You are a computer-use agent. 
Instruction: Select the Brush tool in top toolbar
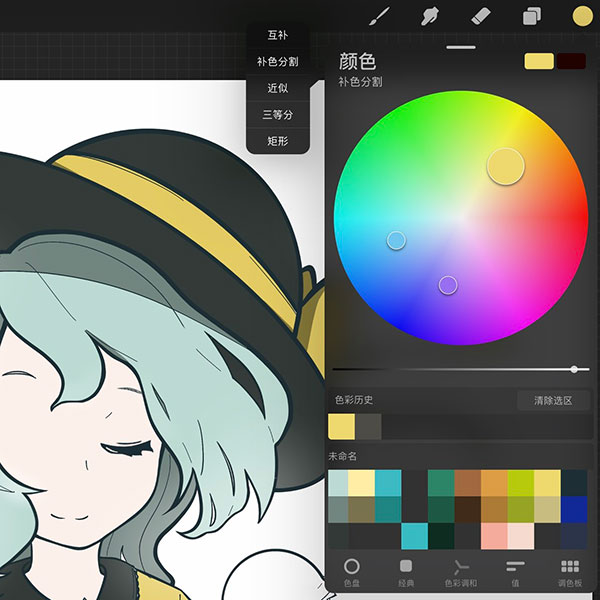point(381,16)
